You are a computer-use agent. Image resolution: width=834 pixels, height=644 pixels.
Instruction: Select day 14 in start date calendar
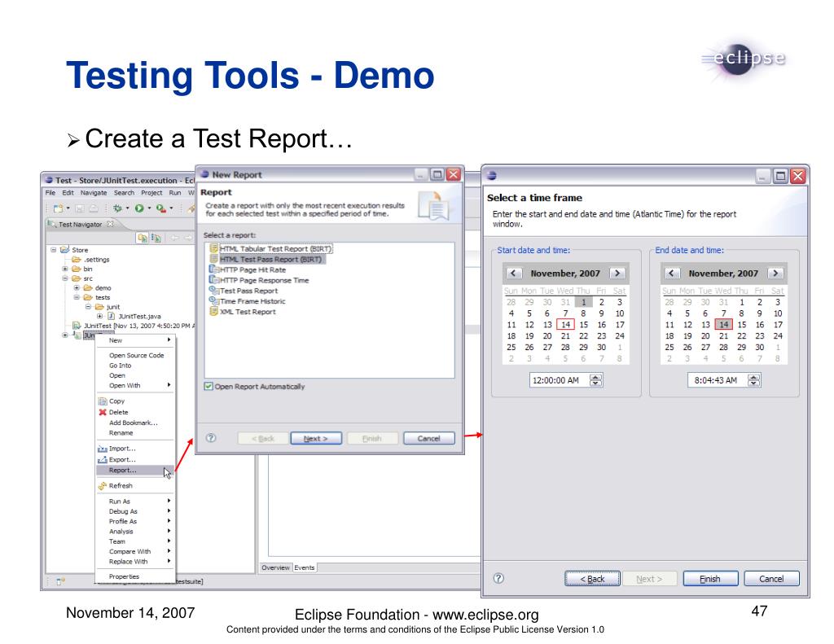pos(565,324)
